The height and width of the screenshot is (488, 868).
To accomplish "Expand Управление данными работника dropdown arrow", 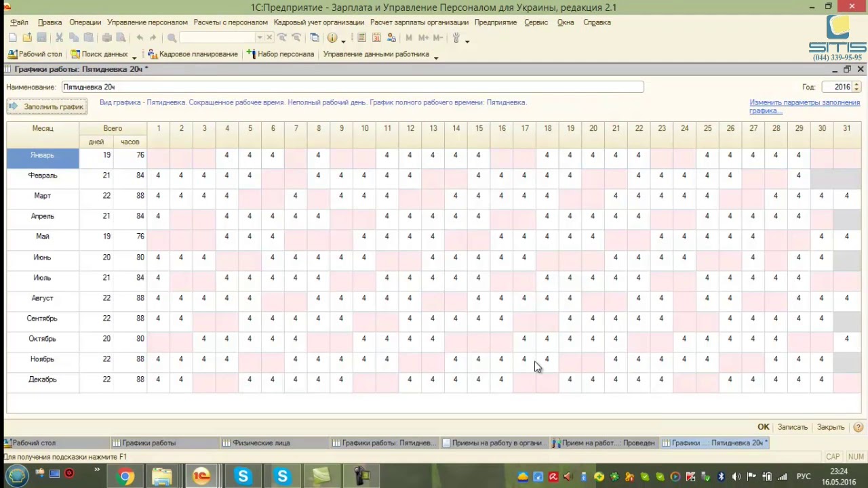I will click(x=435, y=57).
